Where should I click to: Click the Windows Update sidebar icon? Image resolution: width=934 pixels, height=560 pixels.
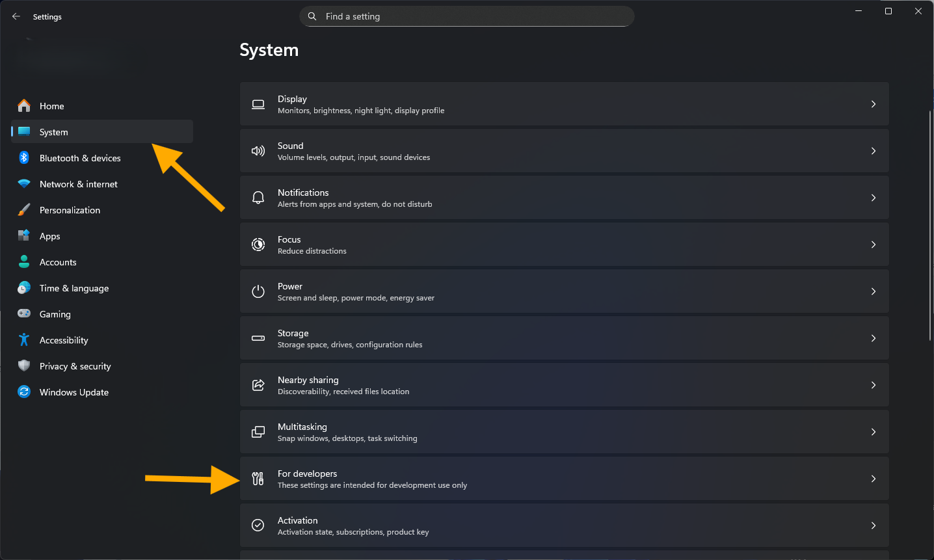(24, 392)
